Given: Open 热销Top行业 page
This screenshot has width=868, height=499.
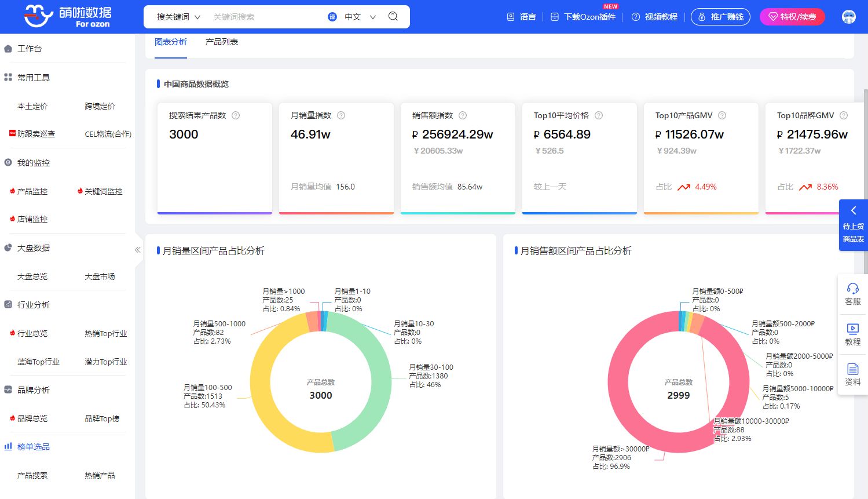Looking at the screenshot, I should tap(106, 333).
